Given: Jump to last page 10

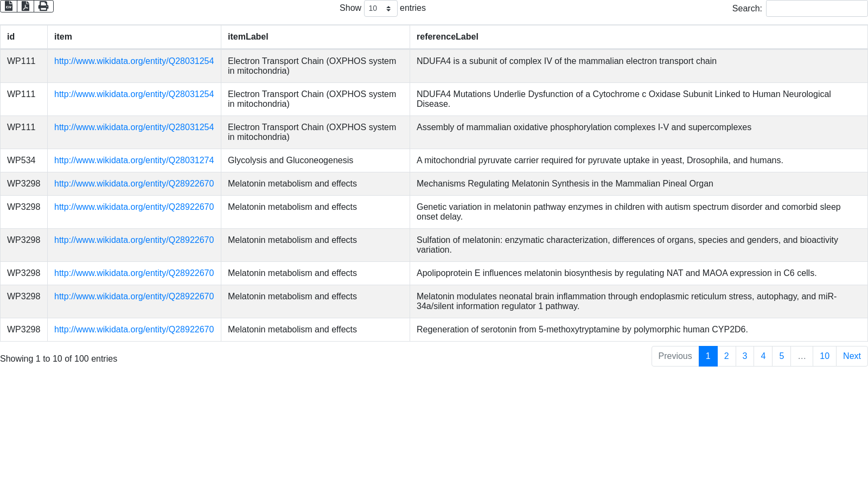Looking at the screenshot, I should [x=825, y=356].
